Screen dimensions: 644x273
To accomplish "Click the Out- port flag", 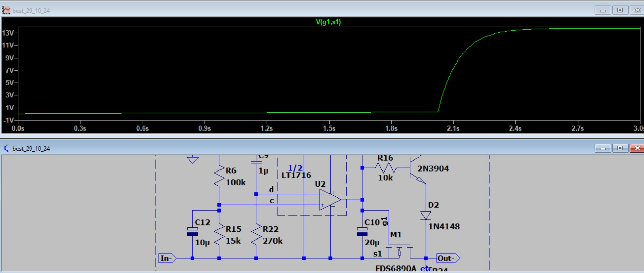I will pyautogui.click(x=448, y=258).
